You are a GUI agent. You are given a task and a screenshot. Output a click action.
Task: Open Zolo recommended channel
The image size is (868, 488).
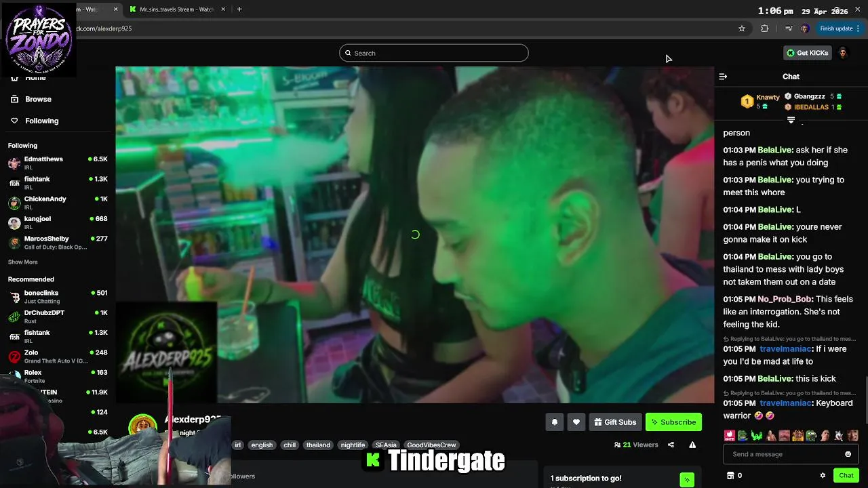coord(58,357)
